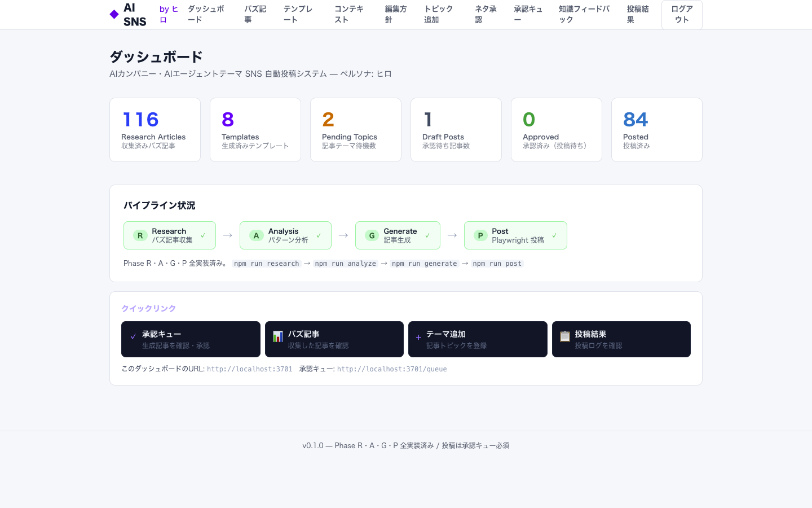This screenshot has height=508, width=812.
Task: Click the バズ記事収集 label in Research step
Action: (x=172, y=240)
